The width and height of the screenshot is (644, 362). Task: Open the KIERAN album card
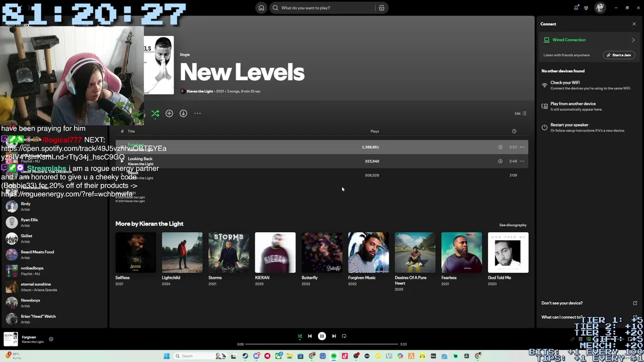275,259
